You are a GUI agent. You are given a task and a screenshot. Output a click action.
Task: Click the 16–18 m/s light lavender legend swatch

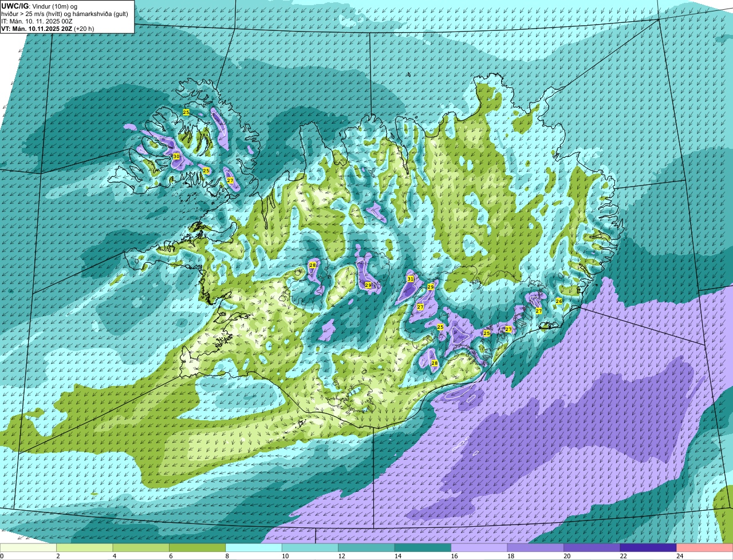(x=480, y=548)
